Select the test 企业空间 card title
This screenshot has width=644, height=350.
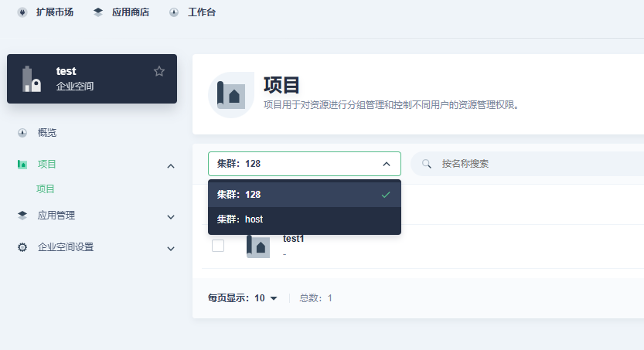click(66, 71)
